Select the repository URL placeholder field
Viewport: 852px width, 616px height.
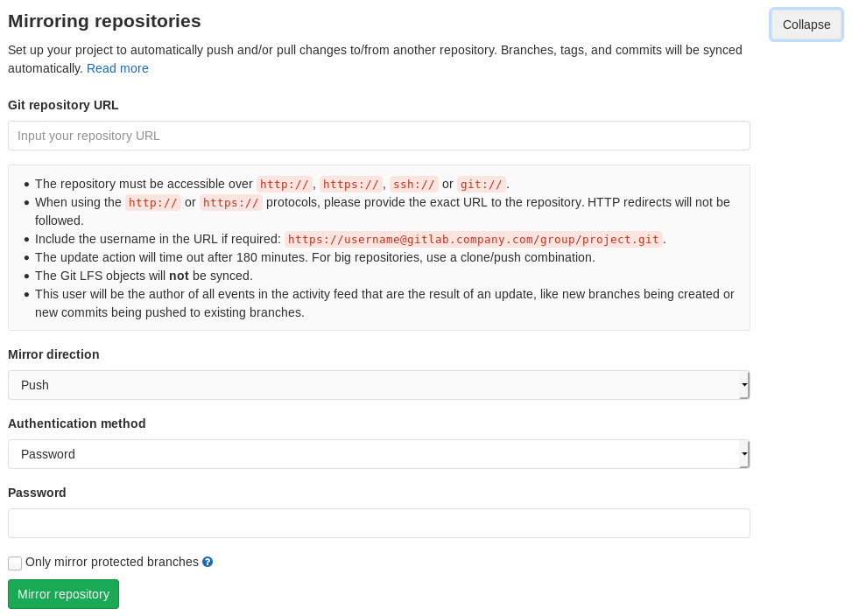click(x=378, y=136)
